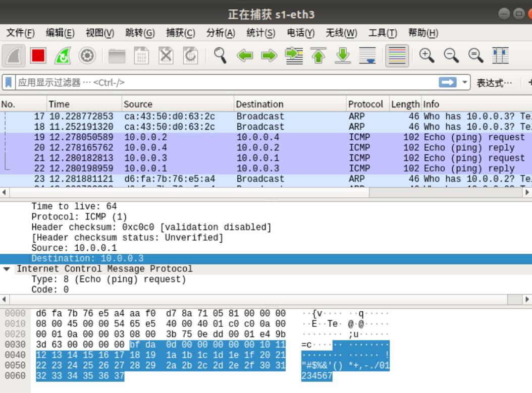Image resolution: width=532 pixels, height=393 pixels.
Task: Sort by the Protocol column header
Action: 368,104
